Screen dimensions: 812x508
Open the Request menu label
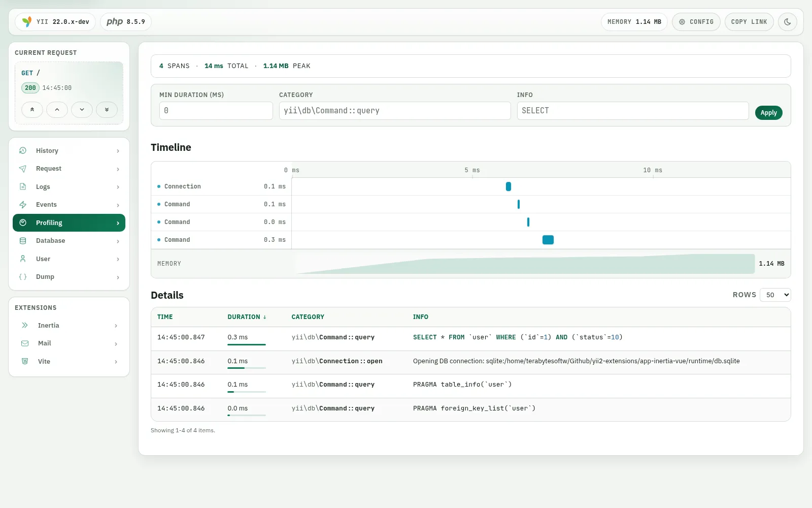[49, 169]
